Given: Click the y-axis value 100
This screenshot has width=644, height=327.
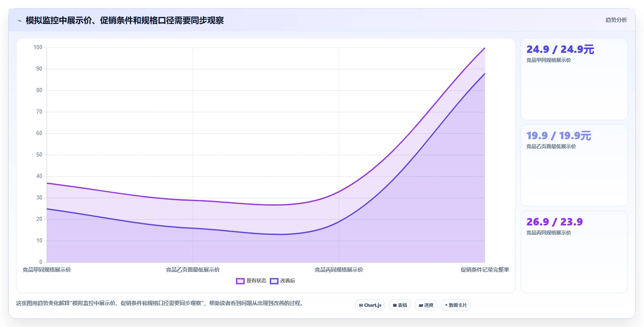Looking at the screenshot, I should tap(38, 47).
